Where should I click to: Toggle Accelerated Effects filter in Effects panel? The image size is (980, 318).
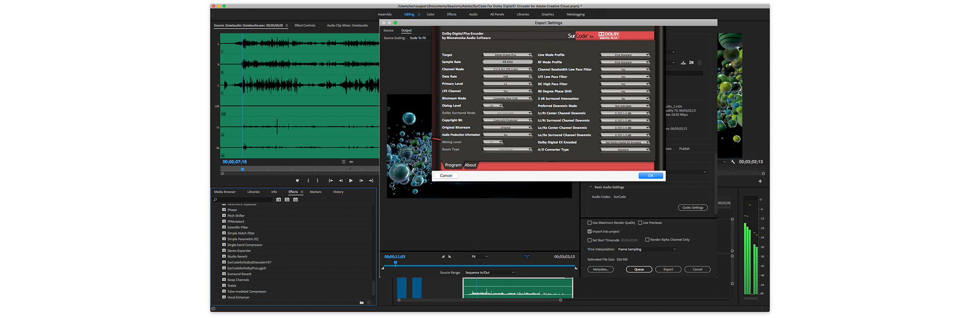point(278,200)
